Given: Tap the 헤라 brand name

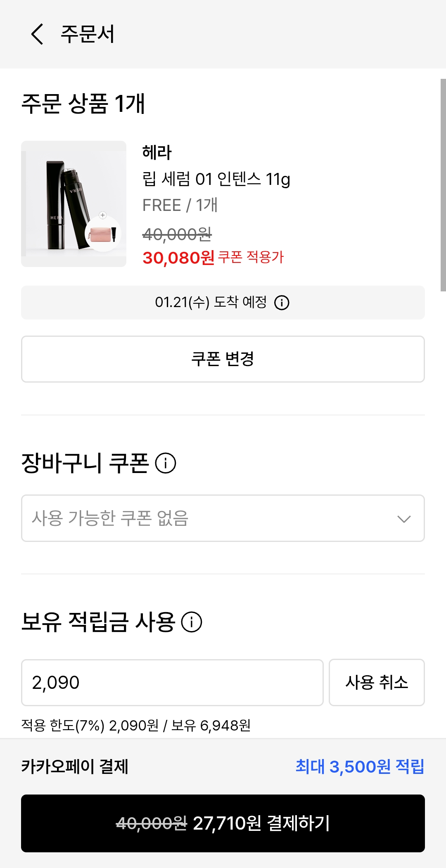Looking at the screenshot, I should coord(157,152).
